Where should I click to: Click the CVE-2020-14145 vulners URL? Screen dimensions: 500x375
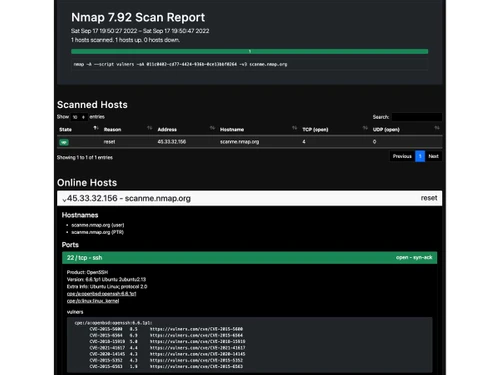pos(198,354)
